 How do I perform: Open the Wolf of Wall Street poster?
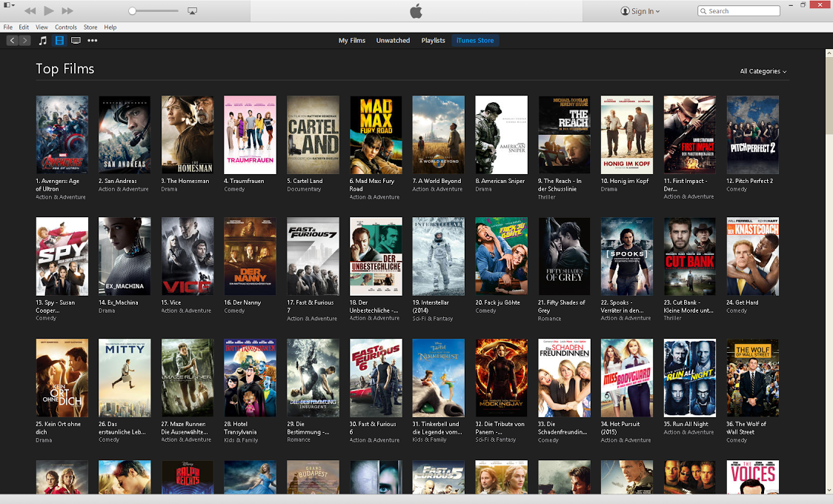coord(753,378)
